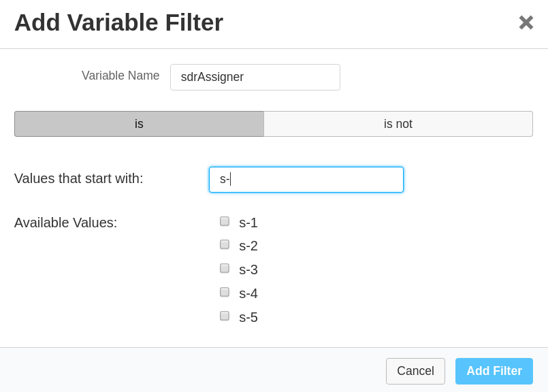Click the highlighted 's-' prefix input box
The height and width of the screenshot is (392, 548).
coord(306,179)
